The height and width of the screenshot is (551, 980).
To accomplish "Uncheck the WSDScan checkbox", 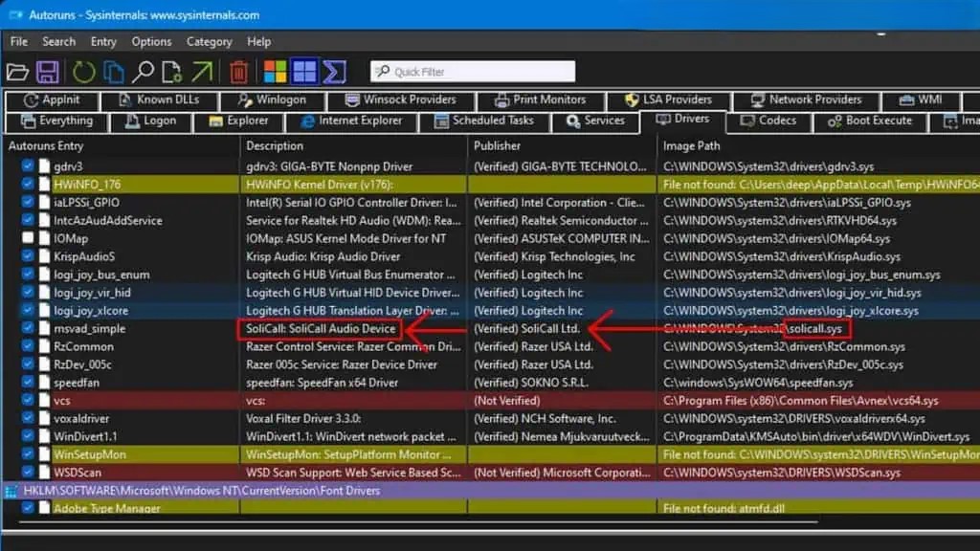I will 28,473.
